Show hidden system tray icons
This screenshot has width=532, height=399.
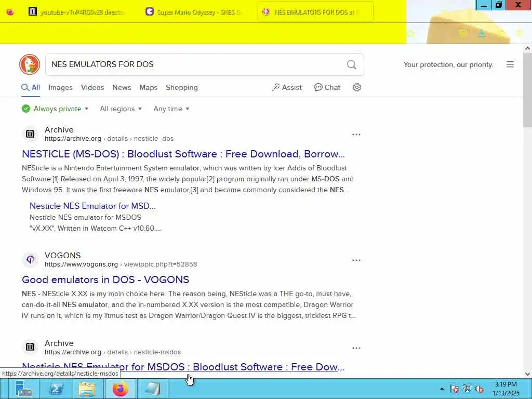click(442, 389)
